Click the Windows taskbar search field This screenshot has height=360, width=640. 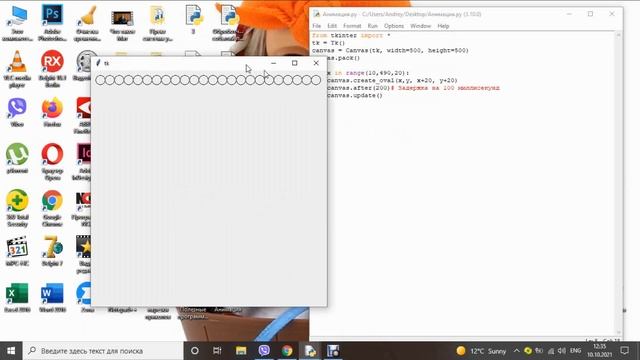[x=103, y=351]
